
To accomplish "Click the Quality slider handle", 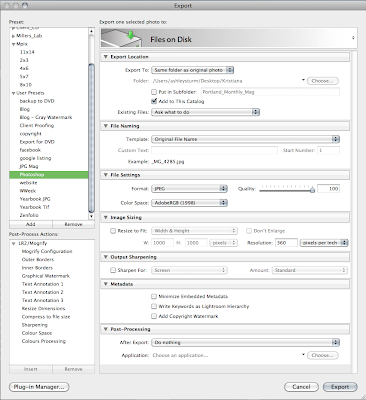I will coord(312,190).
